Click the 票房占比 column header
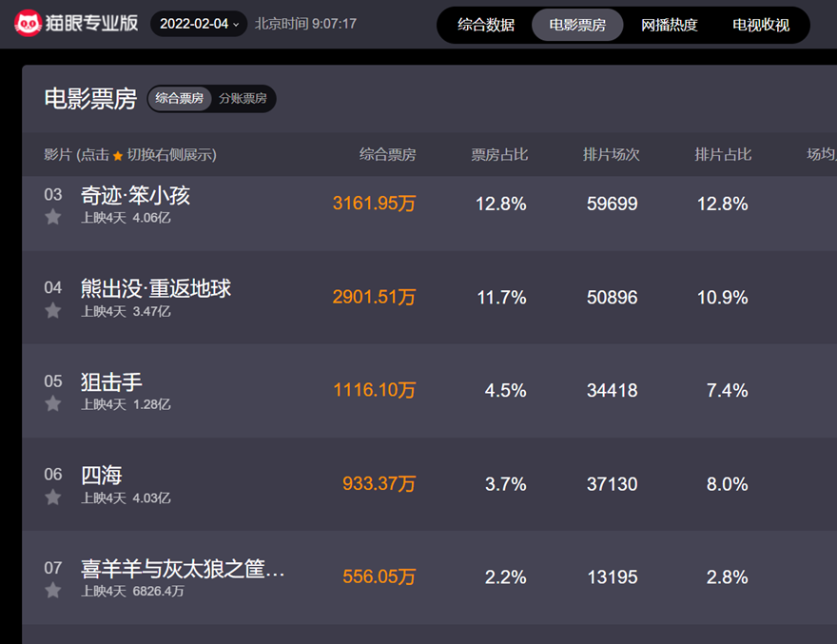Screen dimensions: 837x644 coord(499,155)
